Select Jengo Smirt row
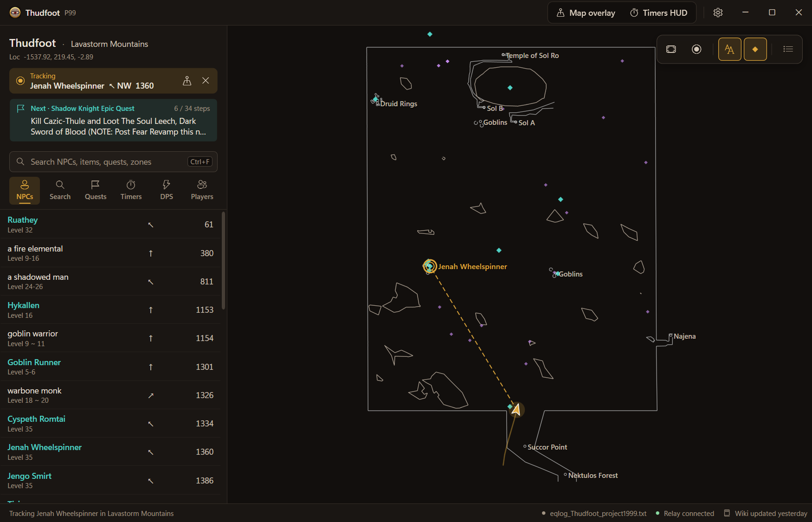 [110, 480]
